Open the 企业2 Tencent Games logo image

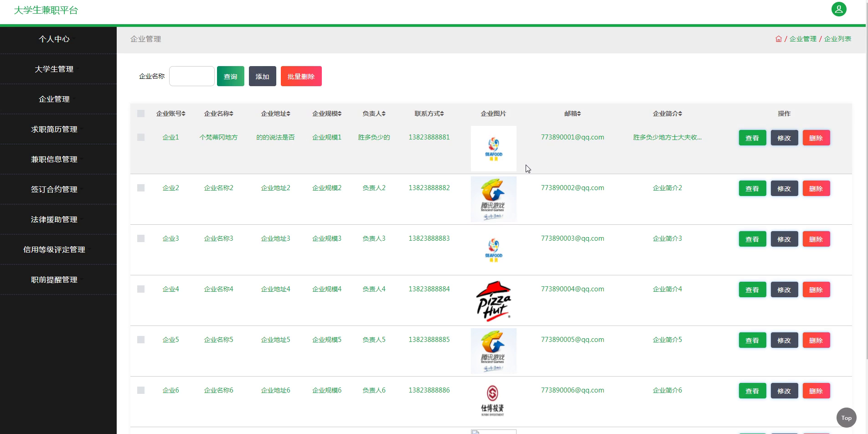click(x=494, y=199)
